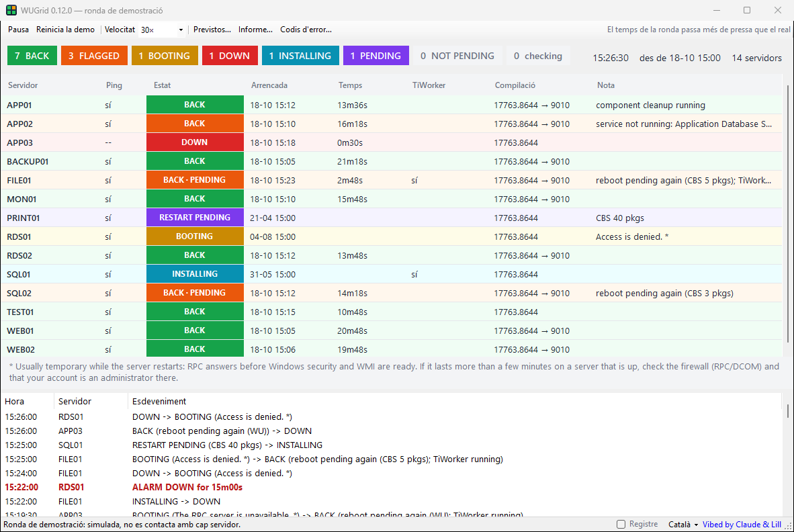Select the SQL02 server name
The width and height of the screenshot is (794, 532).
[19, 293]
